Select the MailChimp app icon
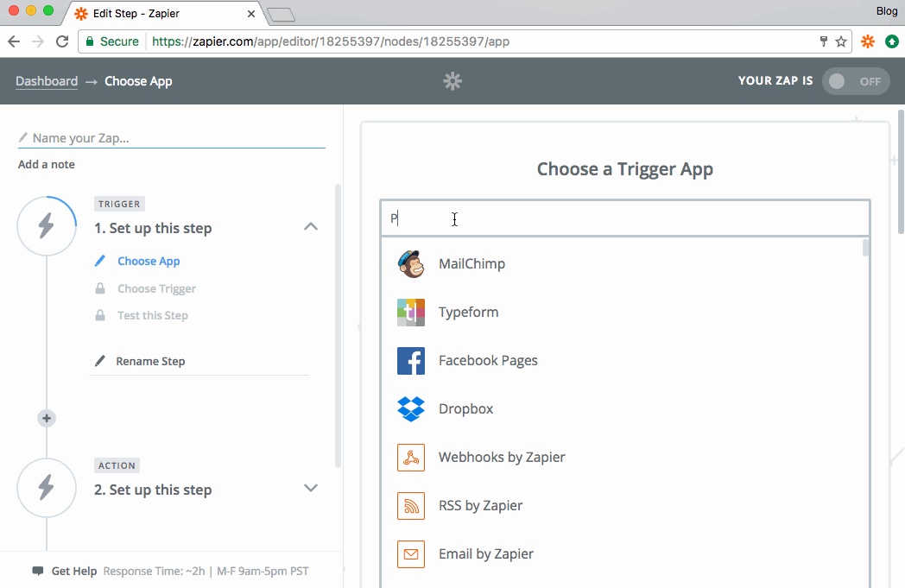The image size is (905, 588). (x=411, y=263)
